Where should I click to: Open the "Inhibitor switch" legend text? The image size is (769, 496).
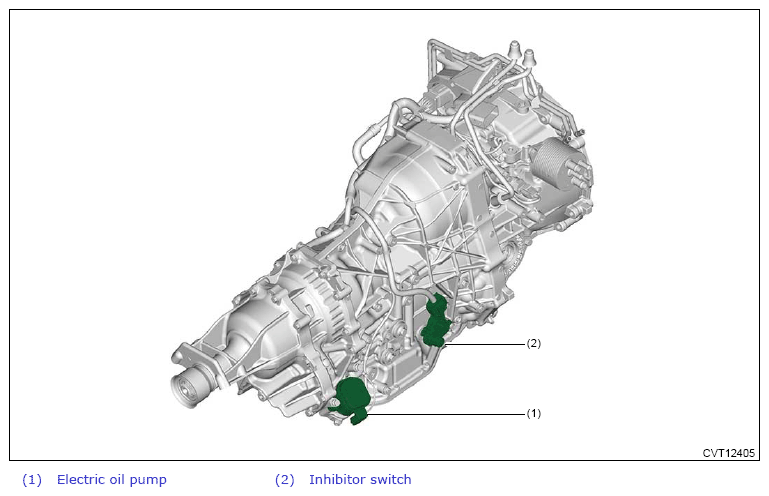(360, 479)
